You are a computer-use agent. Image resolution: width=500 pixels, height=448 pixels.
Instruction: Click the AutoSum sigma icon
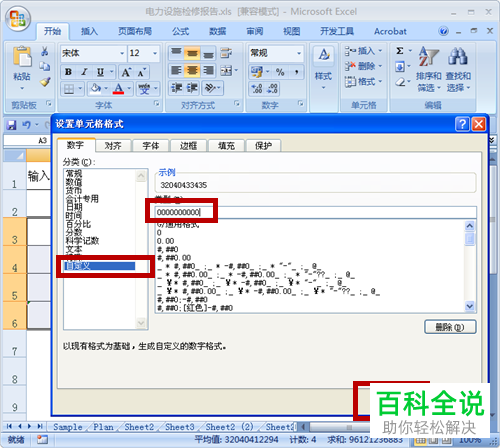coord(400,51)
